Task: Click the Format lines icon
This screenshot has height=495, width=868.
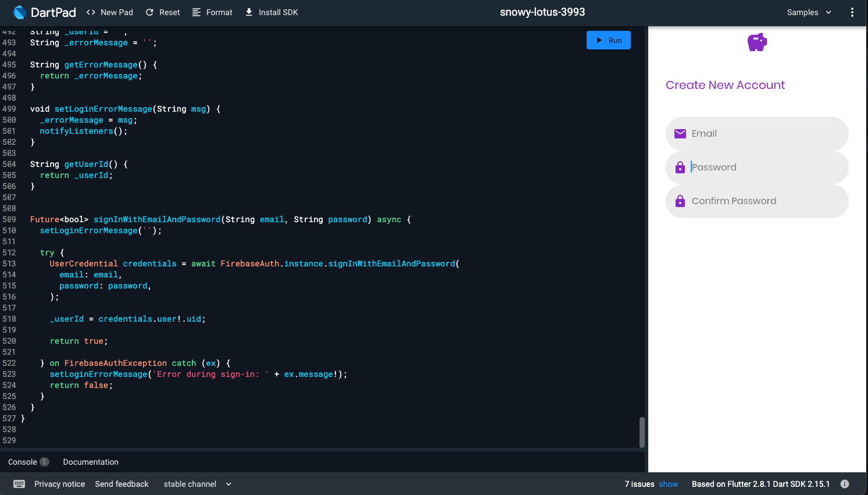Action: (x=197, y=12)
